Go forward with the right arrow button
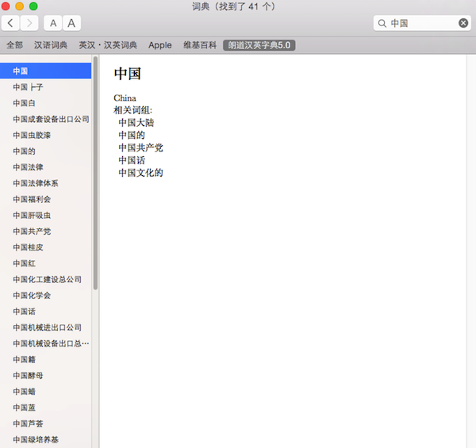 point(29,23)
